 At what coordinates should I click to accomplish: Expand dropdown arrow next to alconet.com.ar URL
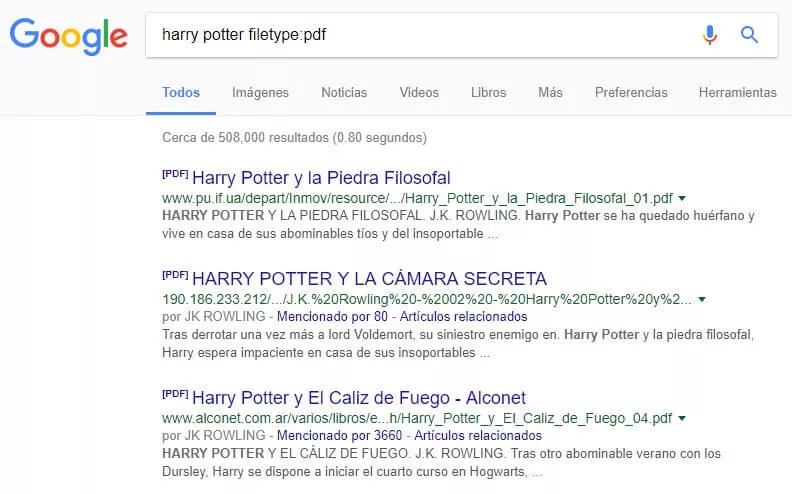pos(682,418)
